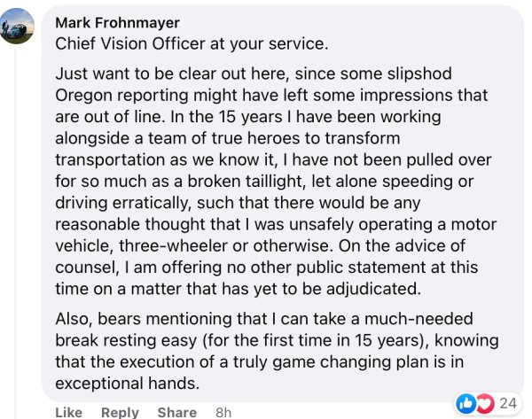Click the red heart reaction icon
The image size is (532, 419).
click(483, 403)
